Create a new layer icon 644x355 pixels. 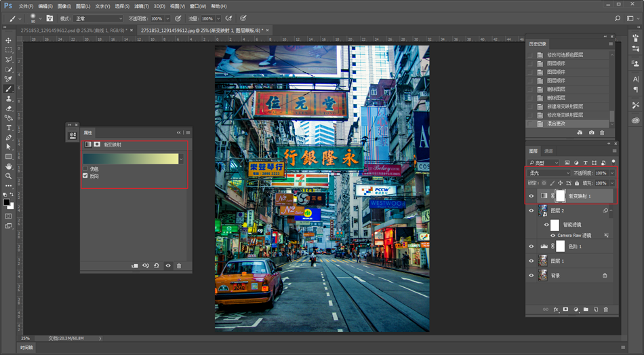click(x=596, y=310)
